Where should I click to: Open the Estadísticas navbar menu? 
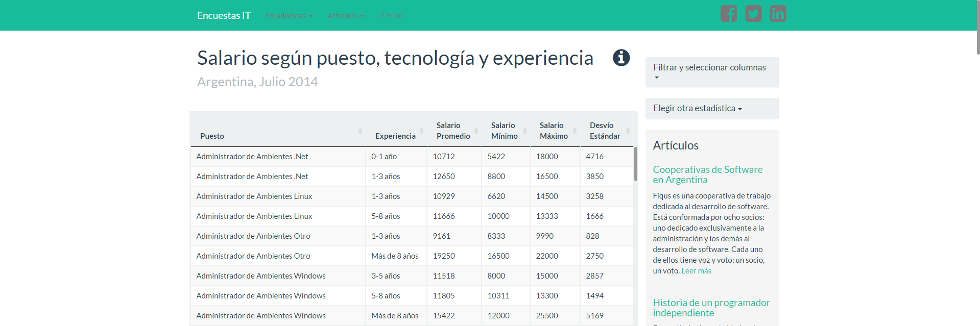pos(289,16)
